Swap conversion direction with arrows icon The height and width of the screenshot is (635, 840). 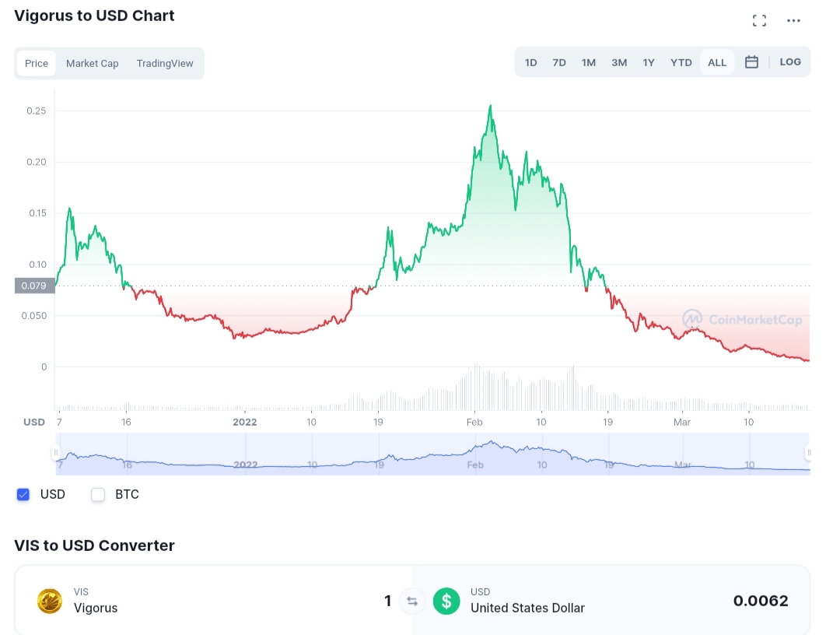[412, 602]
